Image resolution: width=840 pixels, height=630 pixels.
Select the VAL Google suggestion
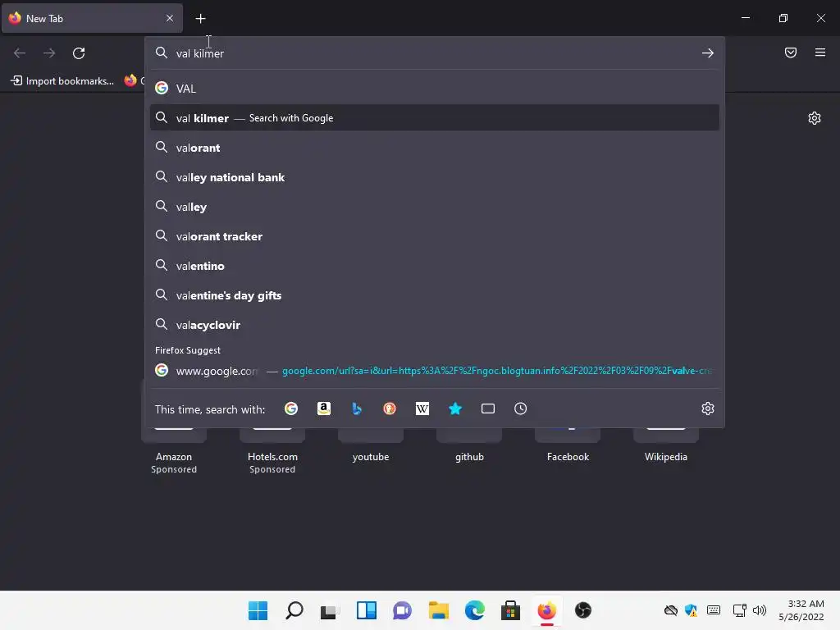435,89
